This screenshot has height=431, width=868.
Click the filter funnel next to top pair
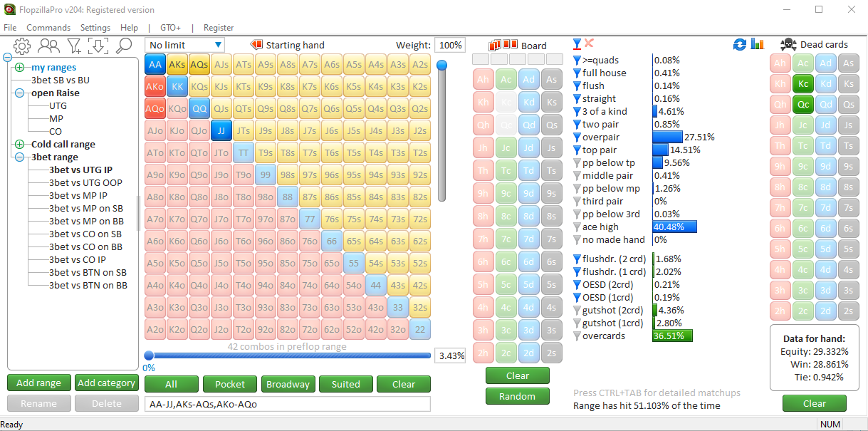tap(577, 150)
